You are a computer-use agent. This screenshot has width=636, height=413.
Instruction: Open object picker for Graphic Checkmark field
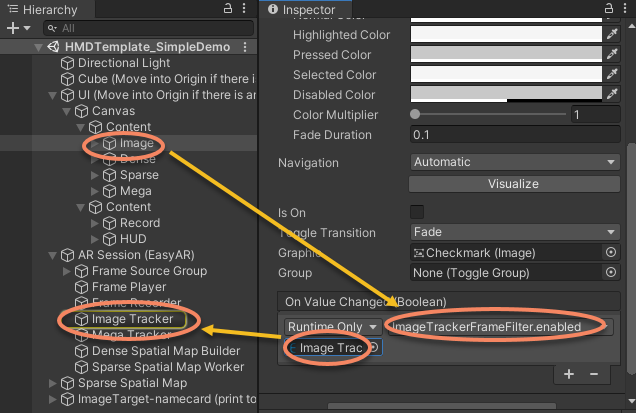coord(610,253)
